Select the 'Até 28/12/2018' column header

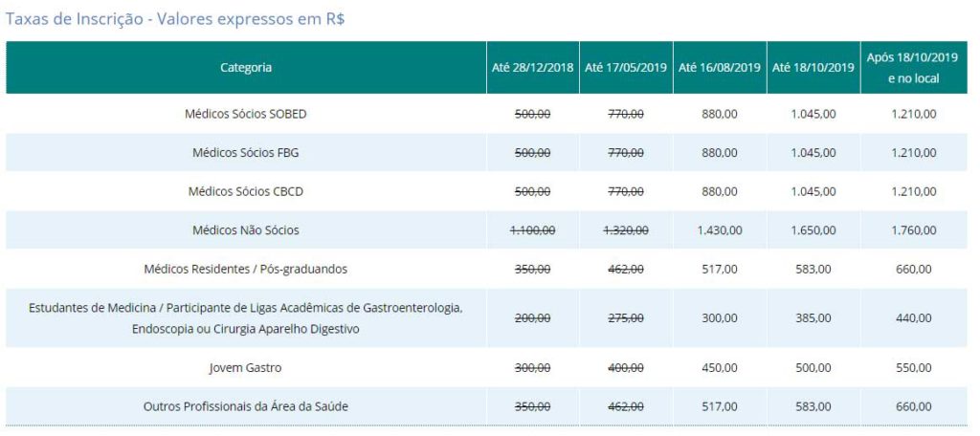(x=532, y=68)
